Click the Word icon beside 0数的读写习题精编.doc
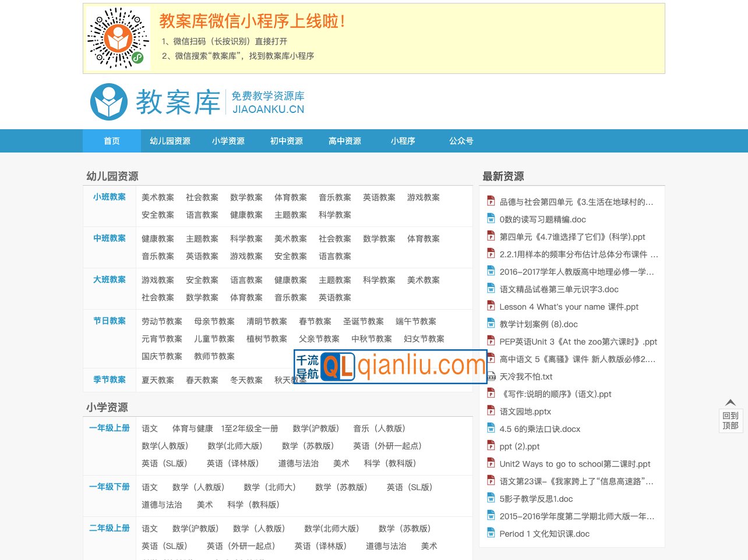 tap(491, 218)
